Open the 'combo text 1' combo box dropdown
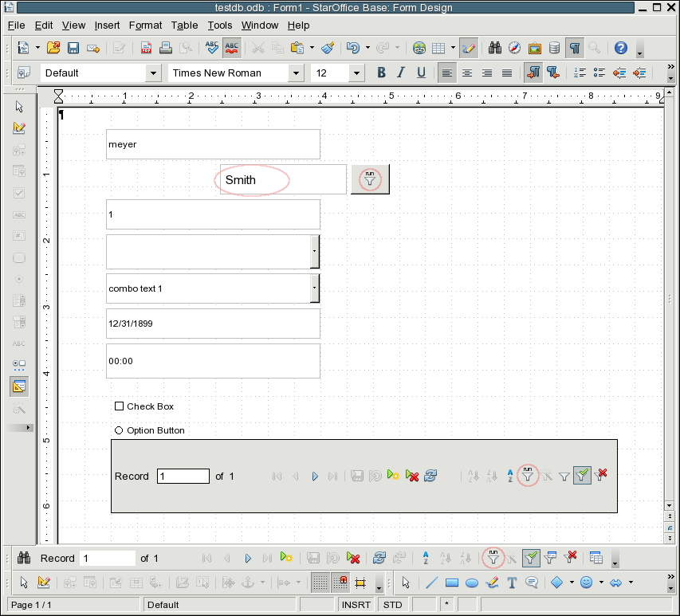 coord(315,288)
